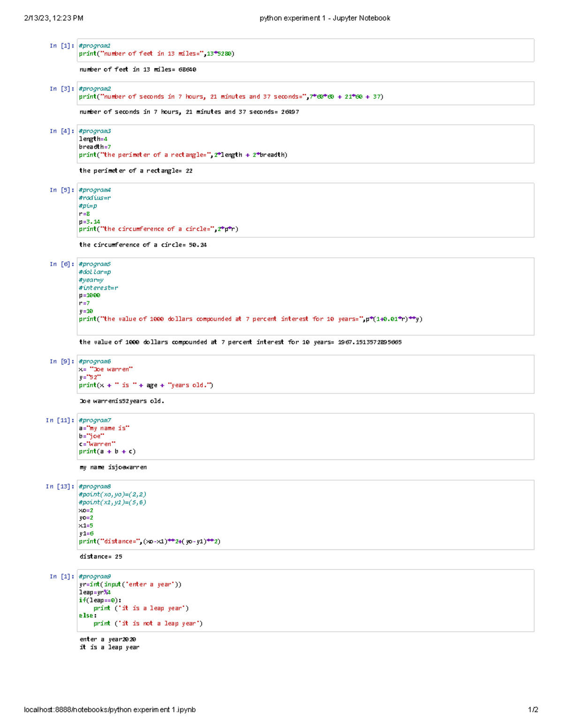Click the output it is a leap year
563x728 pixels.
(109, 647)
